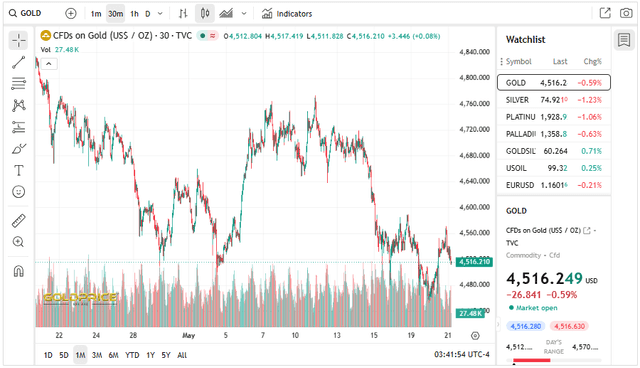Toggle the watchlist panel icon

[x=624, y=40]
